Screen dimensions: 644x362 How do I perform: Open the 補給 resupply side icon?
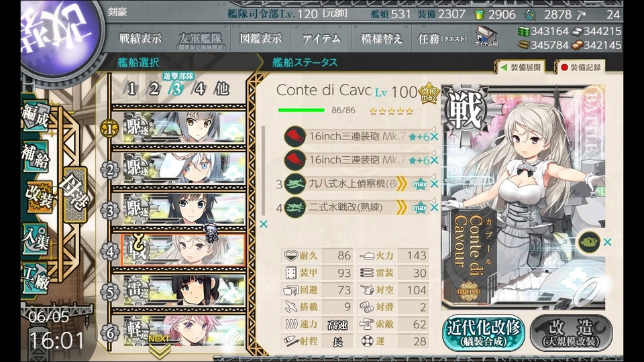click(x=36, y=156)
